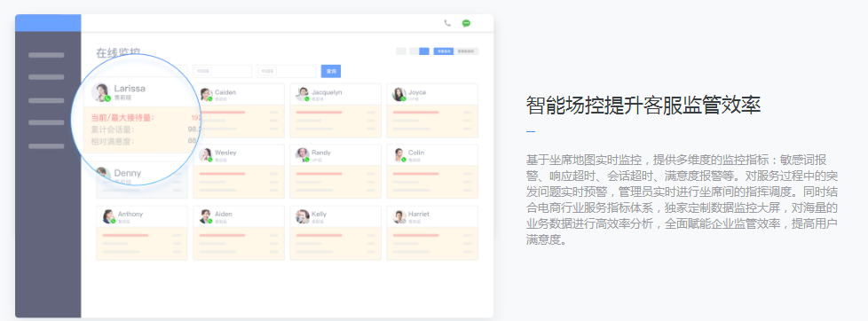Click the red 当前/最大接待量 label

point(122,118)
